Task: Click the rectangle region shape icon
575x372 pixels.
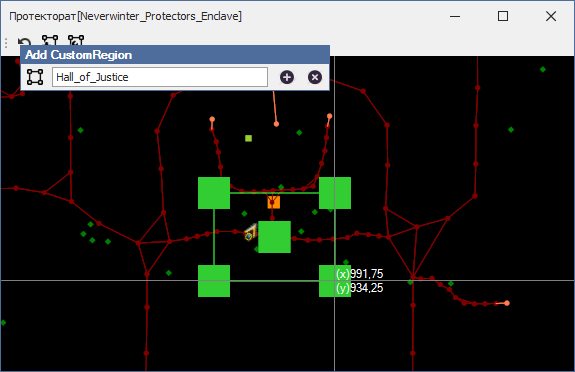Action: coord(35,77)
